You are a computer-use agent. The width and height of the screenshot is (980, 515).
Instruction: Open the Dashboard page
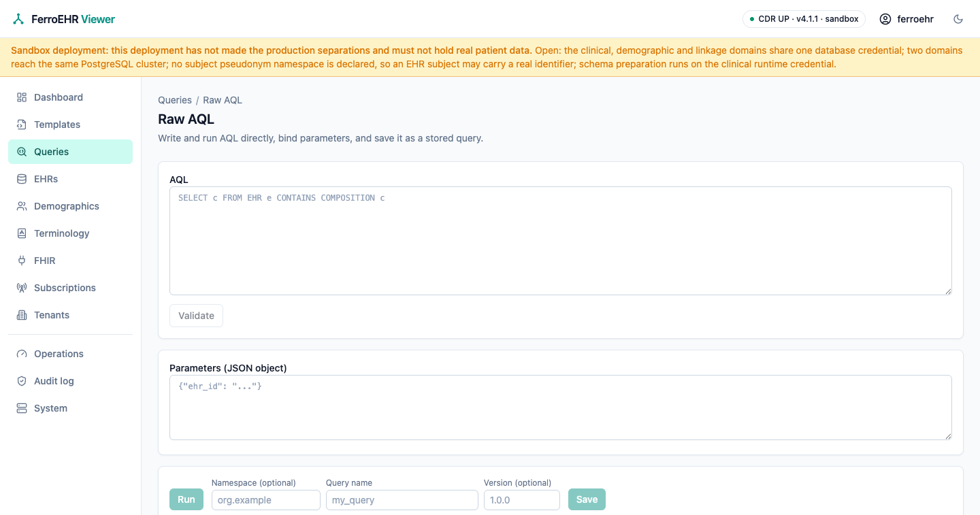(70, 97)
